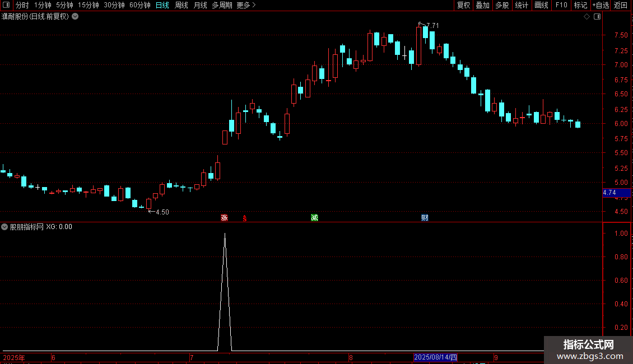Switch to 分时 intraday view

[22, 5]
